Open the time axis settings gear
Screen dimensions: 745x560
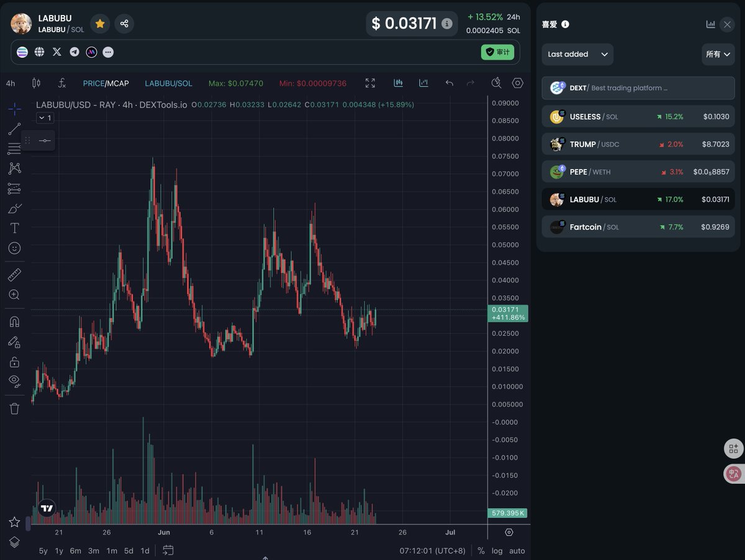click(x=509, y=532)
